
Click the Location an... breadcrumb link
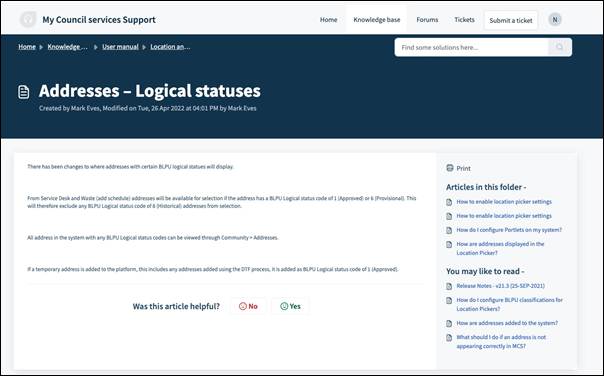click(x=170, y=47)
